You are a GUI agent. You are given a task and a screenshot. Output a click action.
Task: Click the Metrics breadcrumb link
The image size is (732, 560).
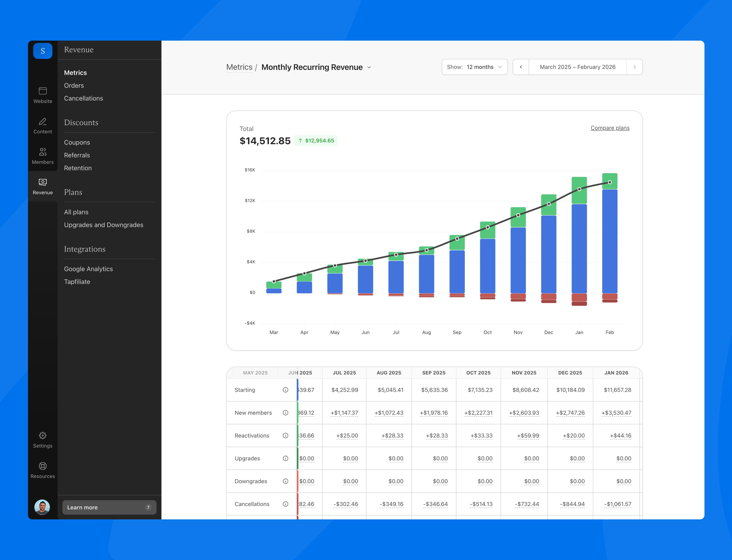point(239,67)
